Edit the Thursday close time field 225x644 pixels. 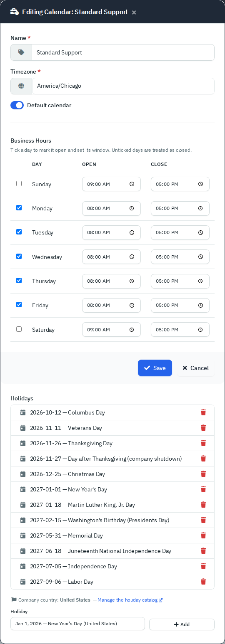[180, 281]
